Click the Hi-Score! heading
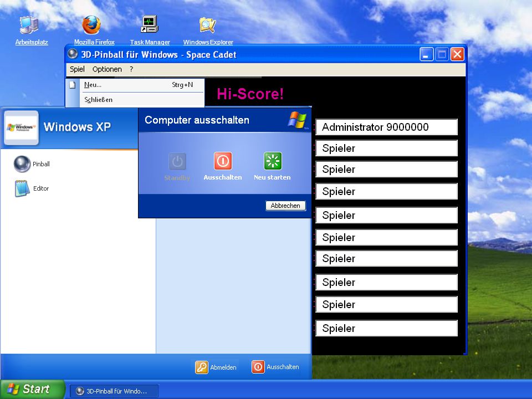 pyautogui.click(x=250, y=94)
